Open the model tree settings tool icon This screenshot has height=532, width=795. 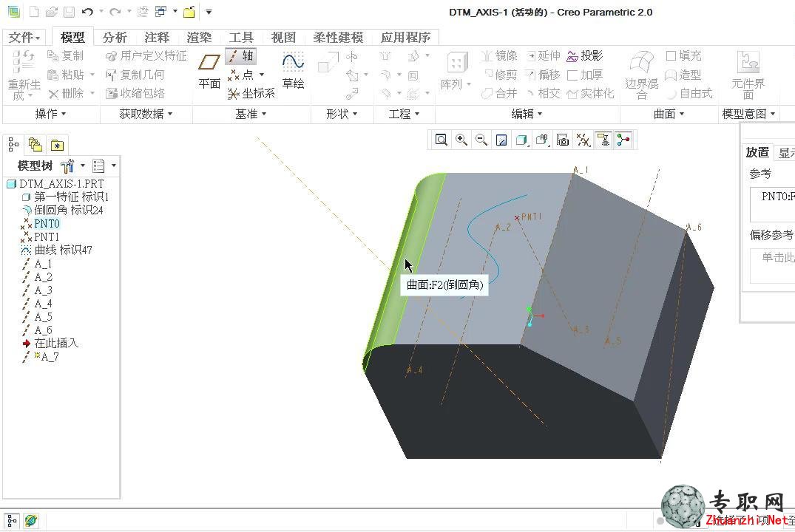click(67, 166)
